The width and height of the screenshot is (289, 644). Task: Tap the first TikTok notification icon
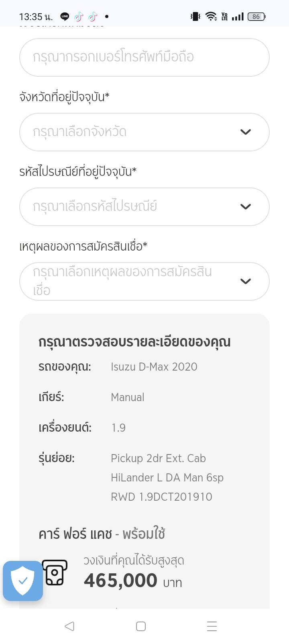(79, 16)
